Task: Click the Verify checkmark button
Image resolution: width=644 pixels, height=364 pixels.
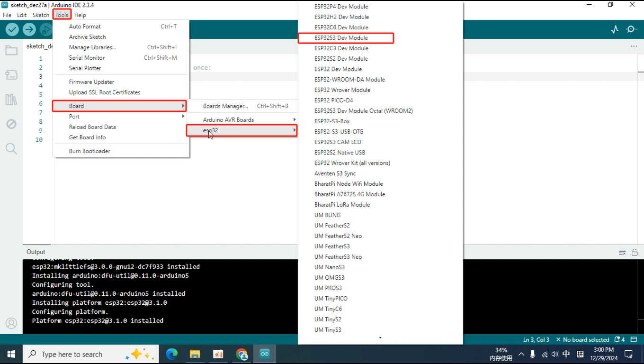Action: (12, 29)
